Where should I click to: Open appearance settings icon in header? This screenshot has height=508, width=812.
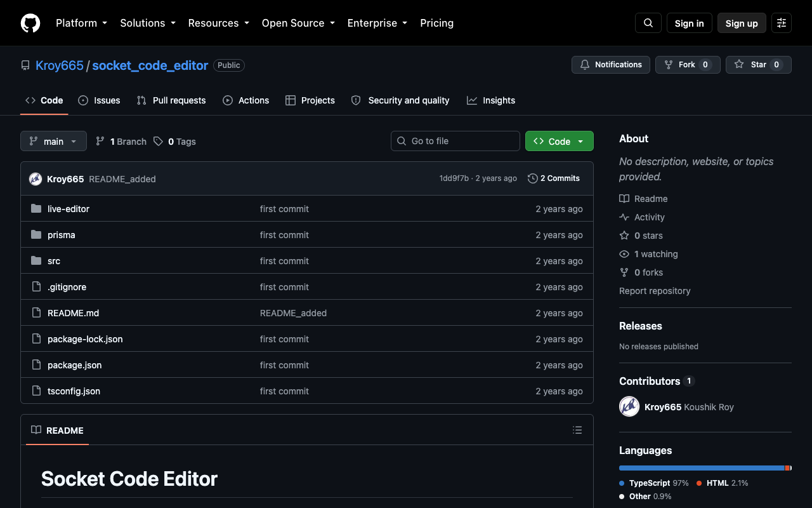coord(782,23)
